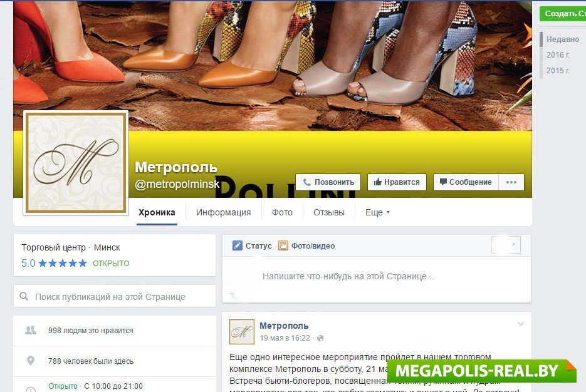The height and width of the screenshot is (392, 586).
Task: Click the Напишите что-нибудь post input field
Action: (377, 277)
